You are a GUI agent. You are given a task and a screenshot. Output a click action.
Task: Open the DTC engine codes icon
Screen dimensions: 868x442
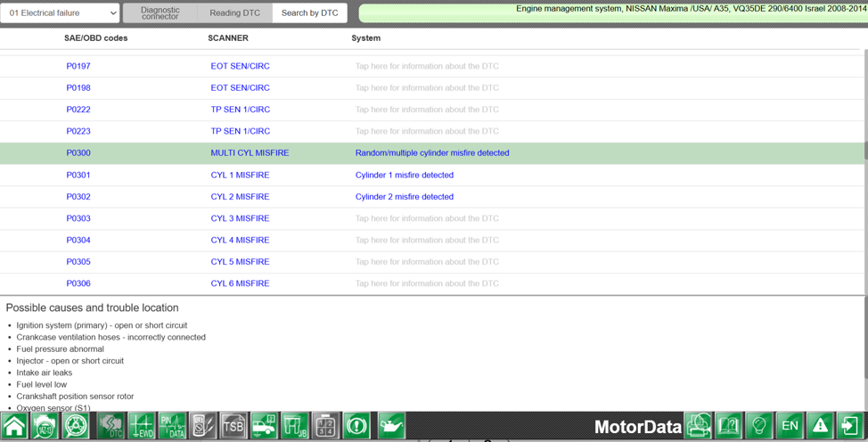111,426
